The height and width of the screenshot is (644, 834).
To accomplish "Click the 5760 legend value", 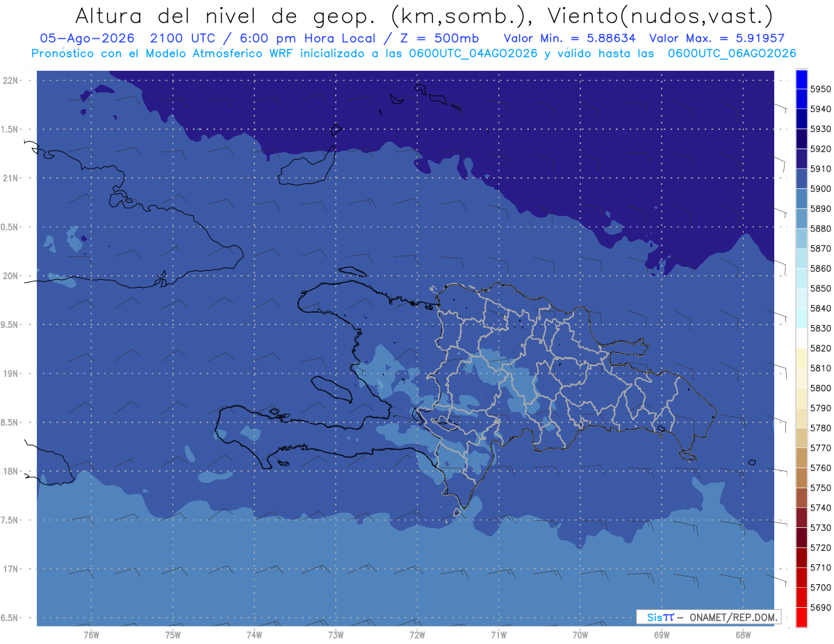I will (821, 468).
